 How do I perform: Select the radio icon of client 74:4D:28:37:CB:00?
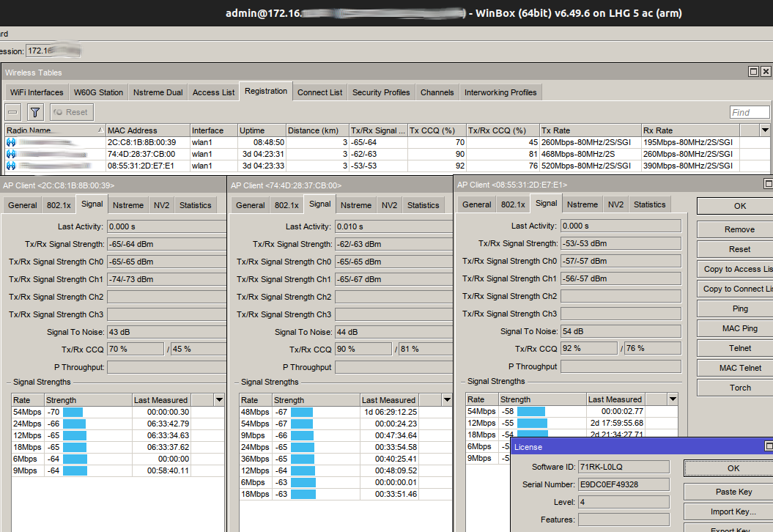(x=11, y=154)
